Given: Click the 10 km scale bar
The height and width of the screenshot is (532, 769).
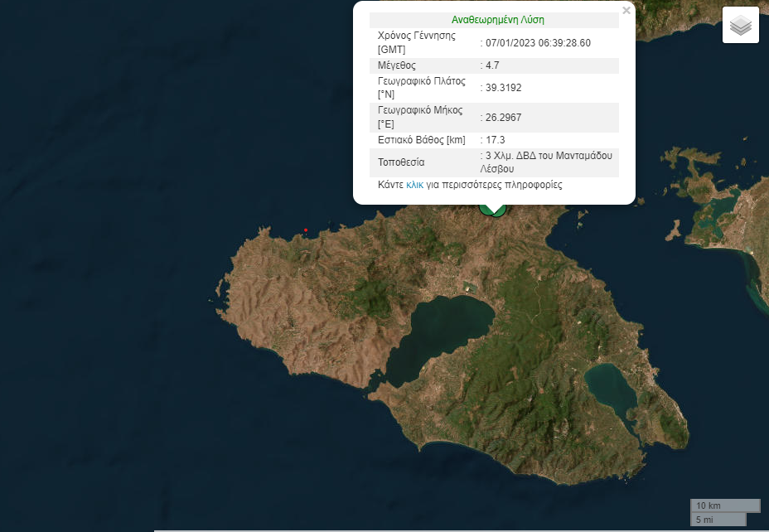Looking at the screenshot, I should point(724,505).
